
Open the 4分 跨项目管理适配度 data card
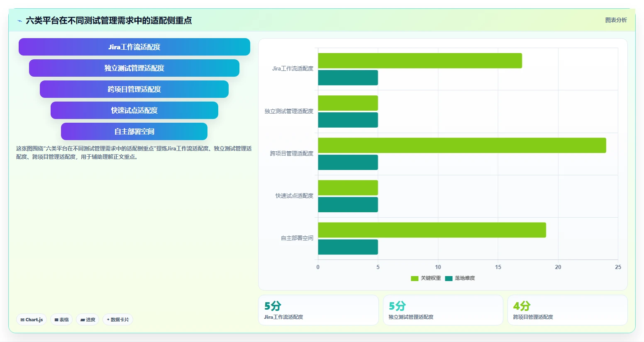click(x=567, y=310)
